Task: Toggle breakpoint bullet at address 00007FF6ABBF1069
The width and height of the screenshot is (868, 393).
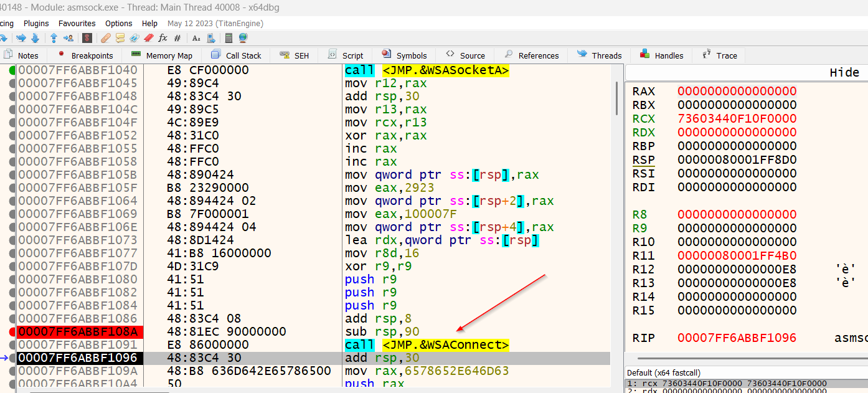Action: [x=12, y=214]
